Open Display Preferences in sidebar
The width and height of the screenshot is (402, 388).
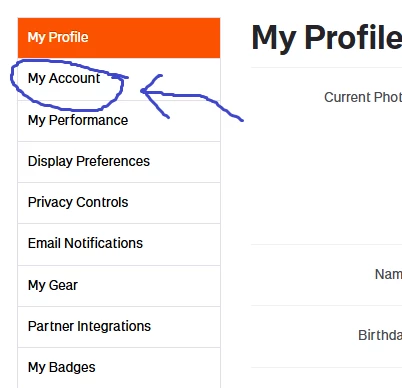(119, 162)
